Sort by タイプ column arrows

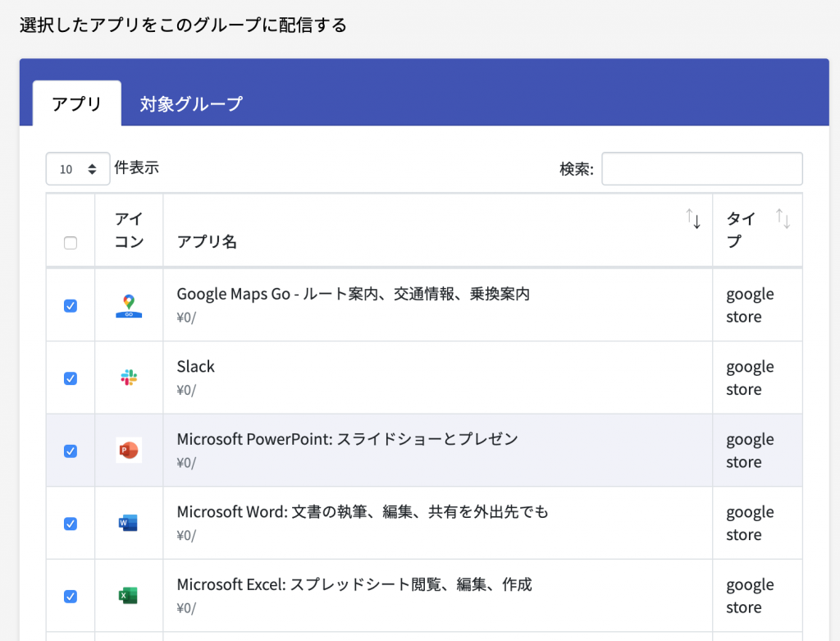783,218
